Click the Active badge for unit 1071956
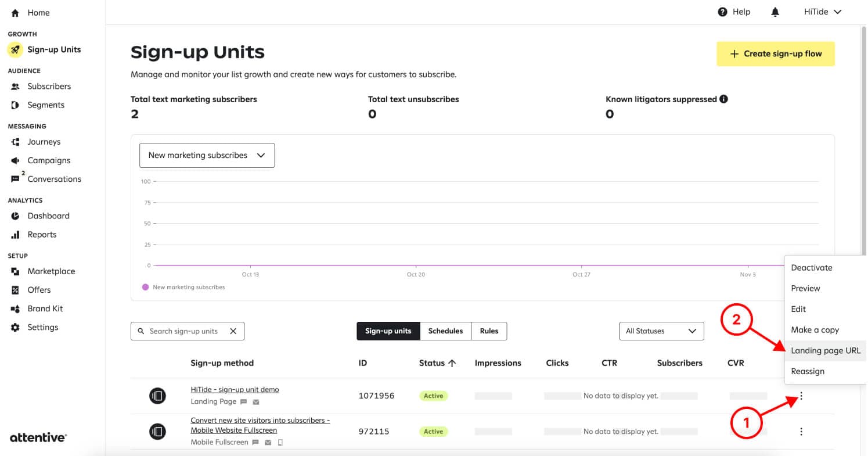Viewport: 868px width, 456px height. point(433,396)
